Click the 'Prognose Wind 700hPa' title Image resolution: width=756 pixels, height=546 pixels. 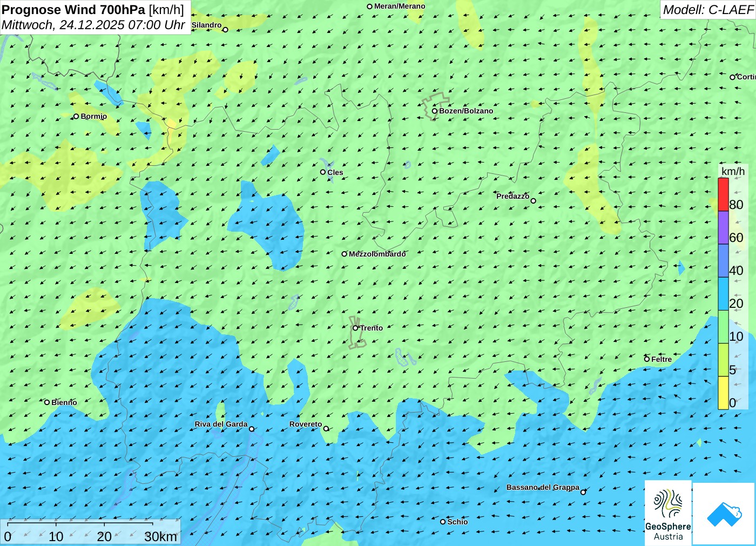click(73, 10)
